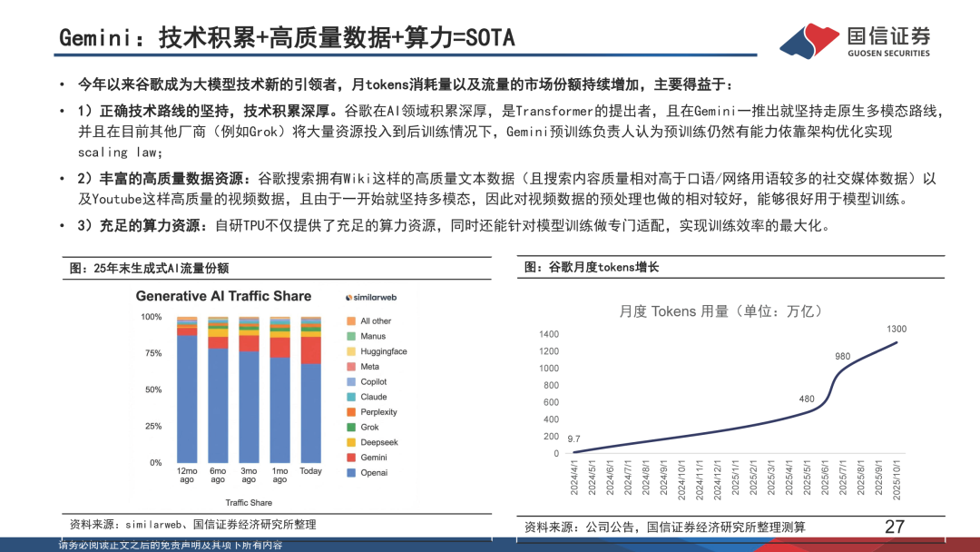Click the 2025/10/1 x-axis date label

point(897,480)
